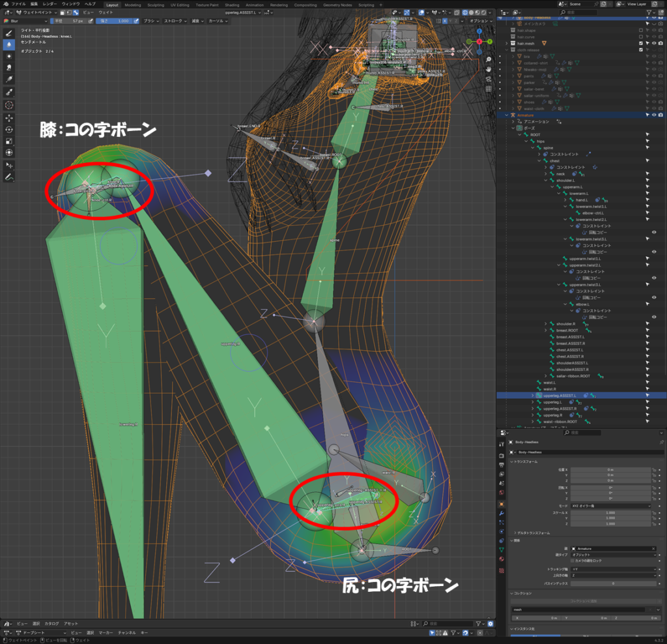The height and width of the screenshot is (644, 667).
Task: Open the Object Data green triangle tab
Action: click(x=501, y=549)
